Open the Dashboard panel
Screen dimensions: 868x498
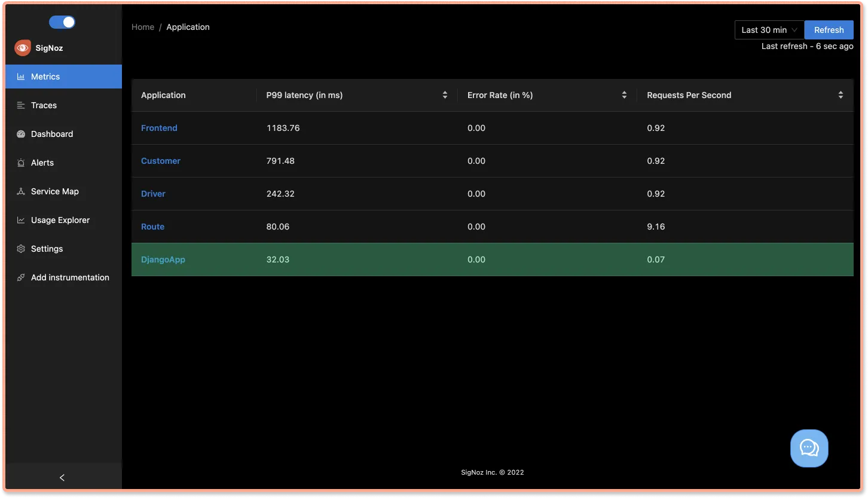(52, 133)
